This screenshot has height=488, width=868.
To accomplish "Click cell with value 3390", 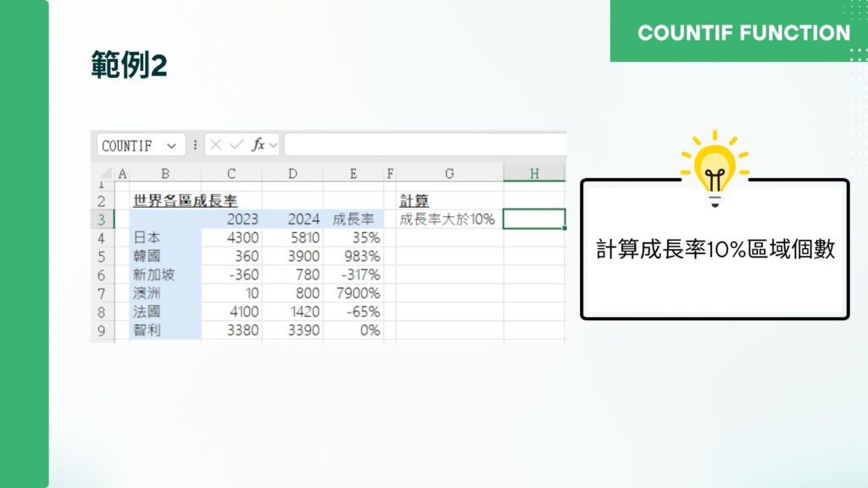I will pyautogui.click(x=292, y=330).
